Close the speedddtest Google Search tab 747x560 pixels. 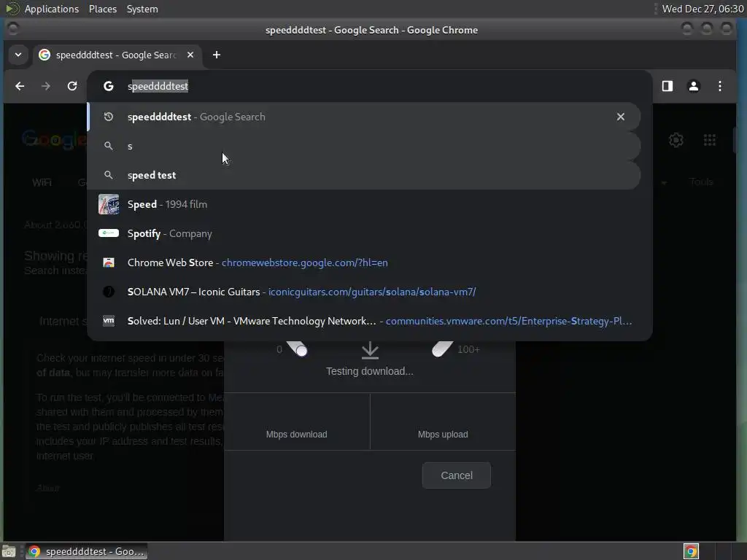pyautogui.click(x=190, y=55)
